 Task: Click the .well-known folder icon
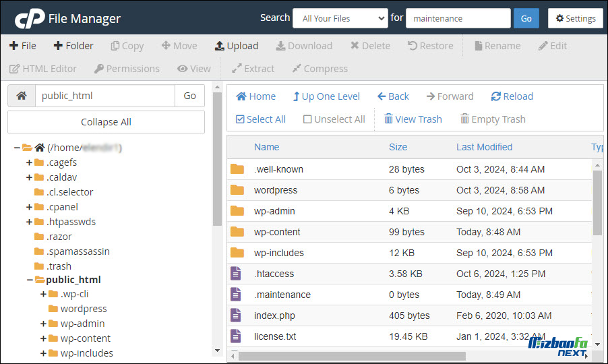[x=237, y=169]
